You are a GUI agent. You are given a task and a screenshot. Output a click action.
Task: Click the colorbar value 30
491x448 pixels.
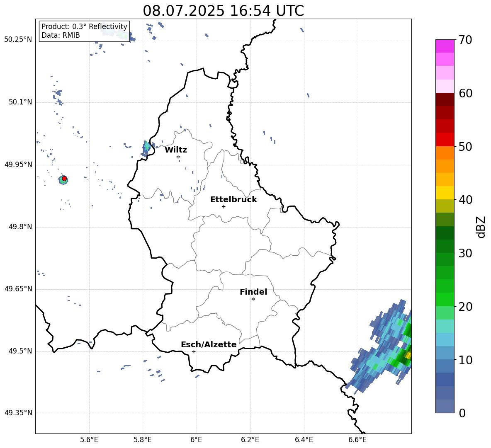coord(465,253)
